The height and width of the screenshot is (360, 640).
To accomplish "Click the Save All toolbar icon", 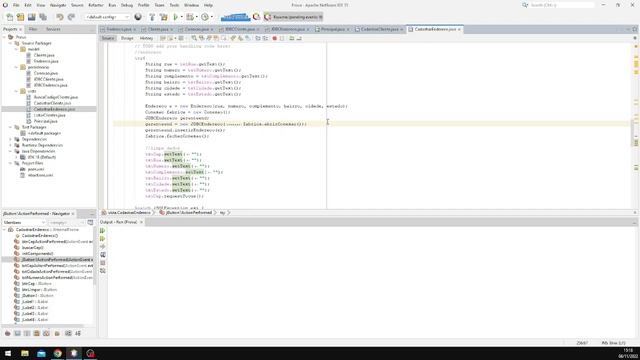I will tap(43, 17).
